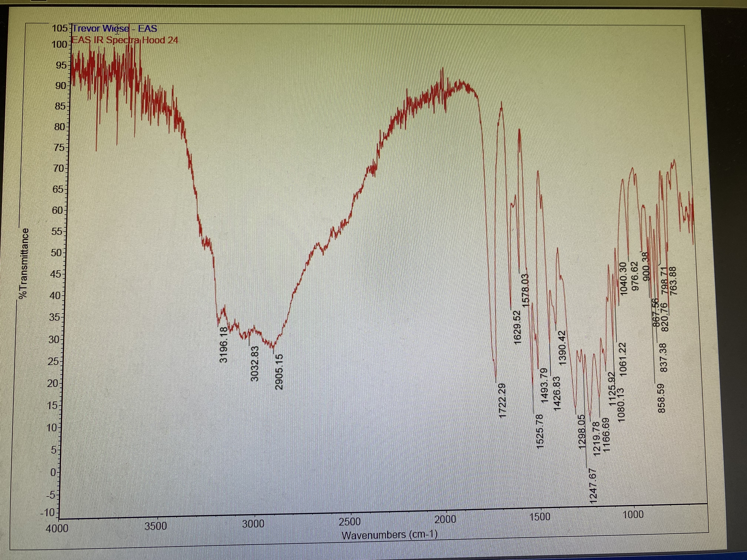Click the 1629.52 peak label
The width and height of the screenshot is (747, 560).
(517, 327)
